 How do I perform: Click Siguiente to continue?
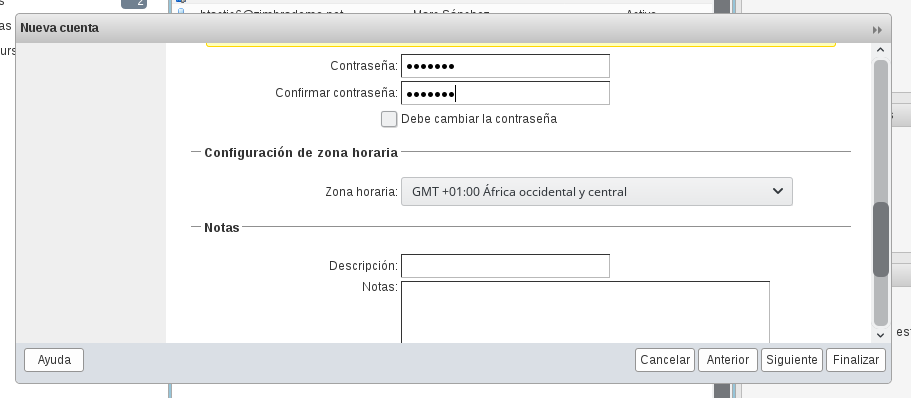click(791, 360)
